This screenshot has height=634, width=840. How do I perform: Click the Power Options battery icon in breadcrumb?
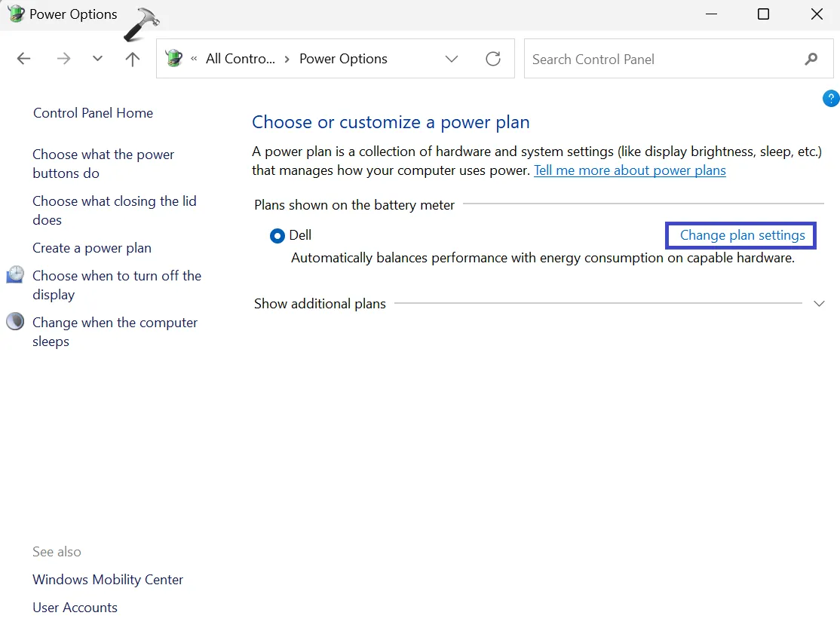pos(173,58)
